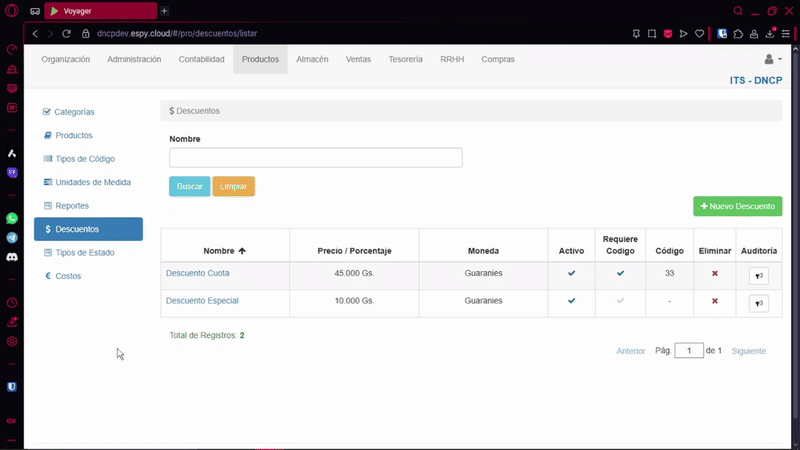Select Tipos de Estado in sidebar

point(84,253)
